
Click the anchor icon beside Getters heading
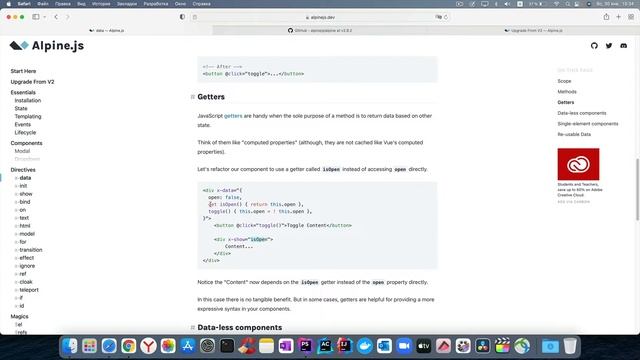(192, 97)
